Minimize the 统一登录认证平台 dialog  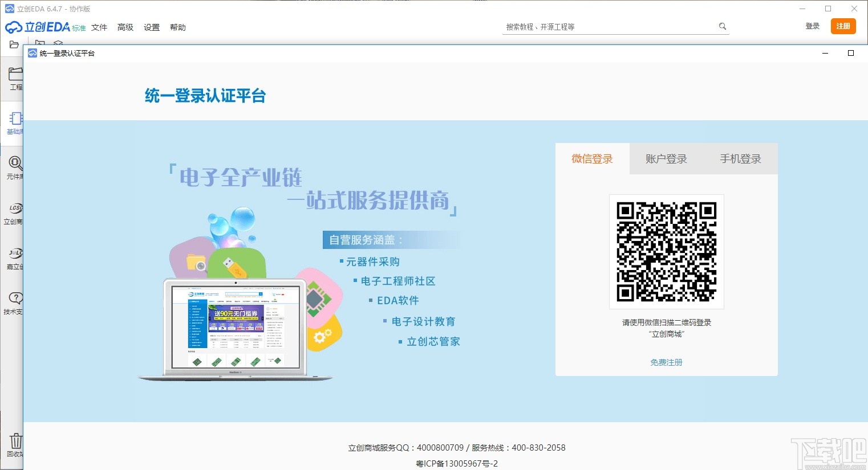tap(825, 53)
